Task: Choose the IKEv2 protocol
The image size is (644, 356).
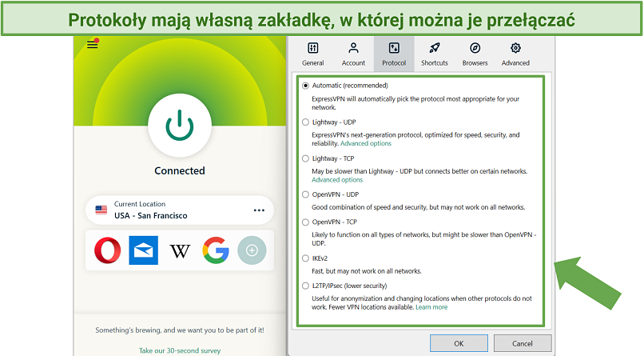Action: [x=305, y=258]
